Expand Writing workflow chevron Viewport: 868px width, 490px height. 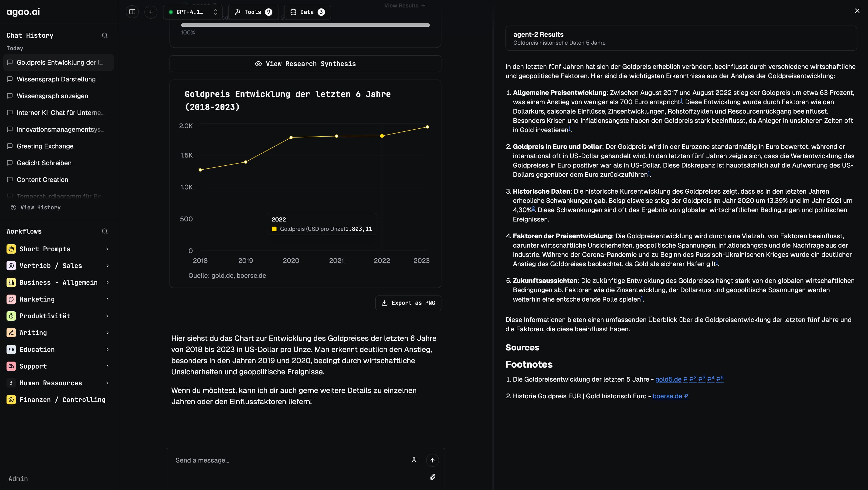click(108, 333)
